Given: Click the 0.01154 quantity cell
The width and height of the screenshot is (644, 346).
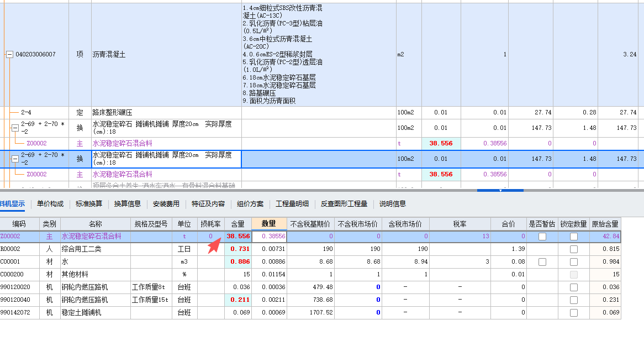Looking at the screenshot, I should tap(269, 275).
